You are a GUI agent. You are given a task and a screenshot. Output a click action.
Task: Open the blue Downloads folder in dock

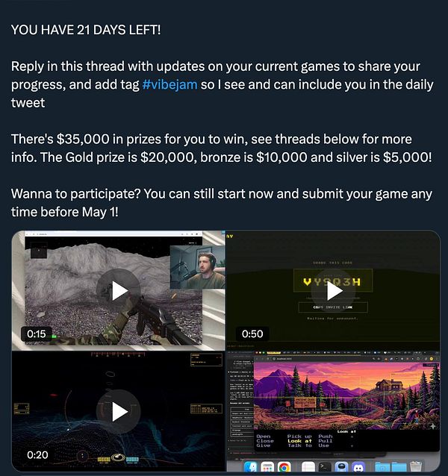click(382, 468)
